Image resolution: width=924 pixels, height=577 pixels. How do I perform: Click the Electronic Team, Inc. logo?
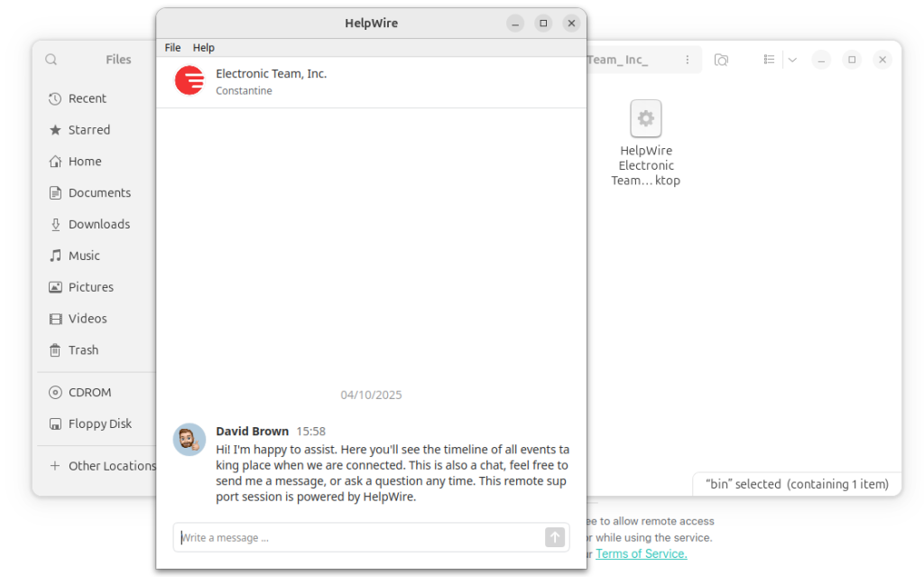pyautogui.click(x=189, y=80)
